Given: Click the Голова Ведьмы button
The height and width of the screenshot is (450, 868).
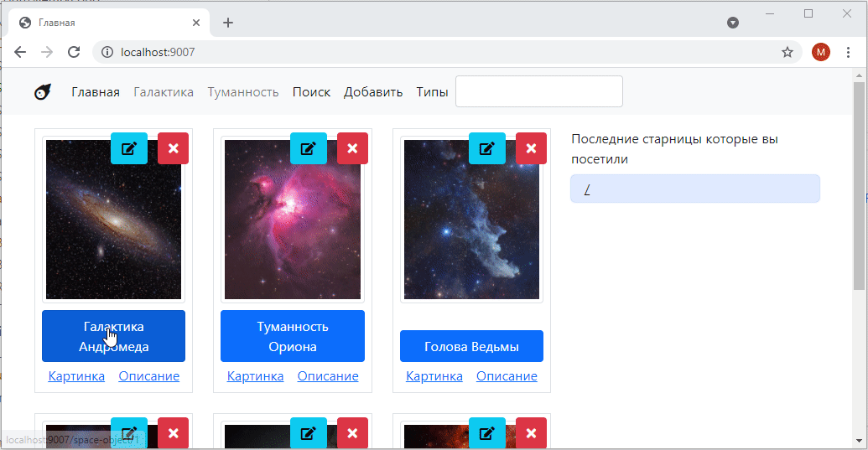Looking at the screenshot, I should point(471,346).
